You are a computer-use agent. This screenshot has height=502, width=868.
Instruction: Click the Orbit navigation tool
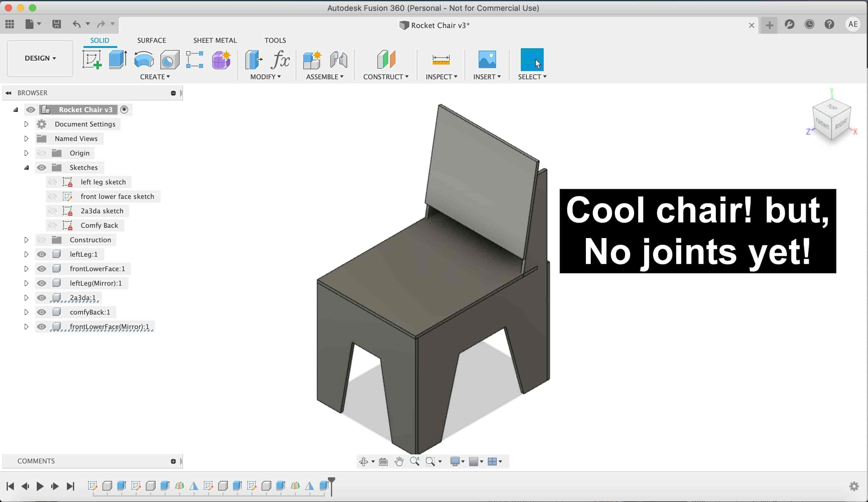coord(364,461)
